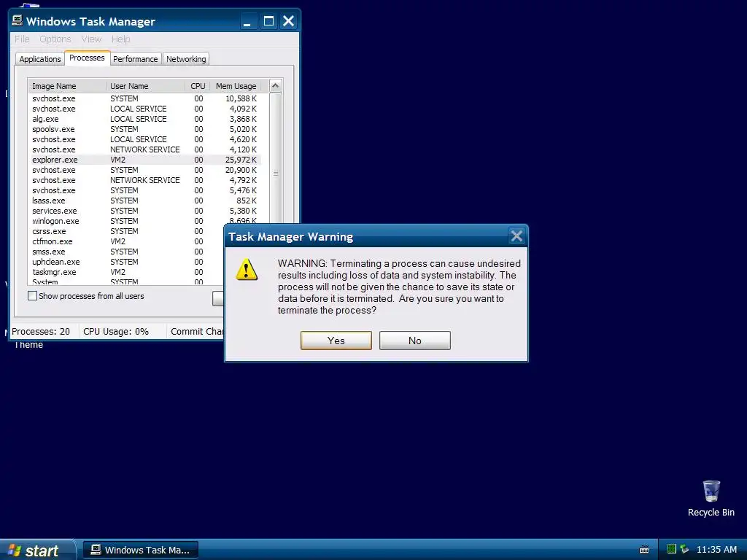Click No in the Task Manager Warning

pos(414,341)
